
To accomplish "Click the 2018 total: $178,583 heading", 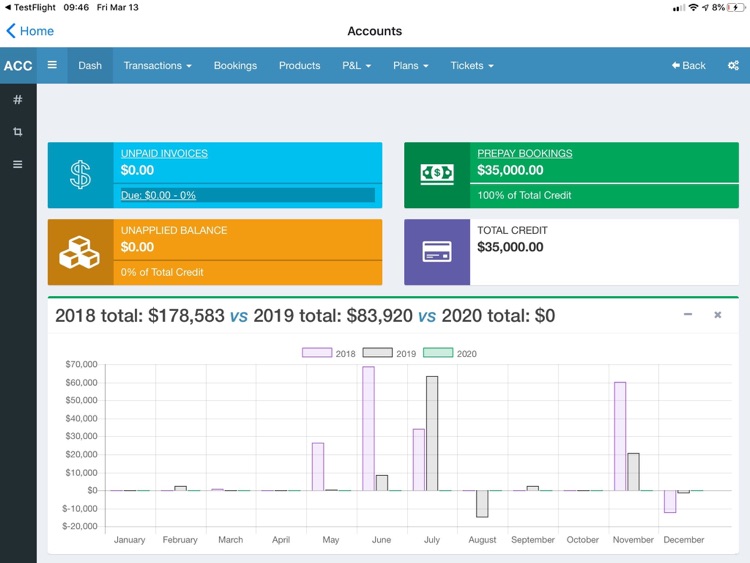I will [x=140, y=316].
